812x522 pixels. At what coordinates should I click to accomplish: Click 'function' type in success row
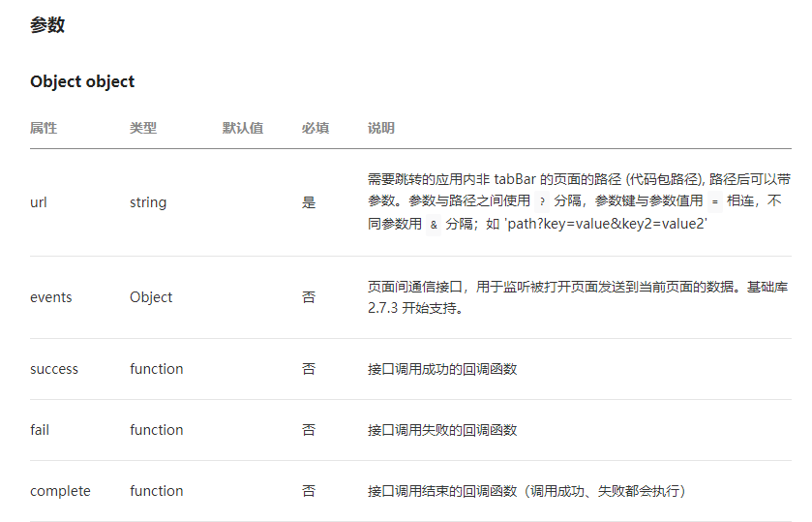click(x=157, y=369)
